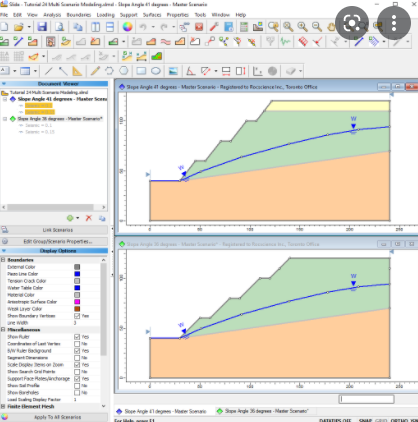Toggle the Show Ruler checkbox
This screenshot has width=418, height=422.
pyautogui.click(x=77, y=337)
